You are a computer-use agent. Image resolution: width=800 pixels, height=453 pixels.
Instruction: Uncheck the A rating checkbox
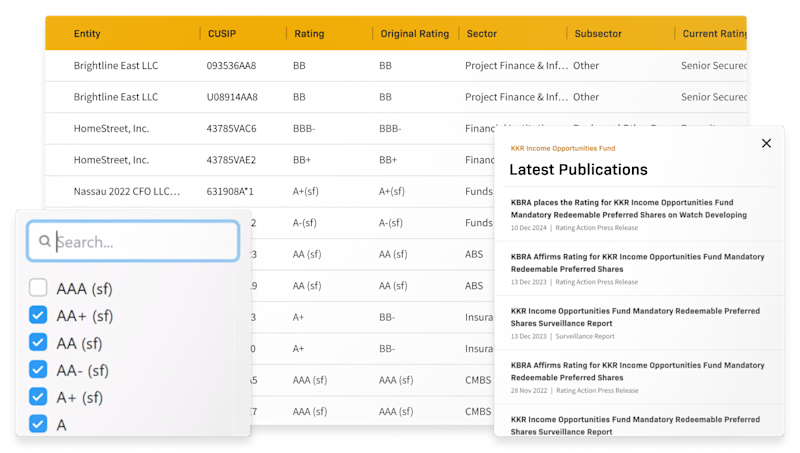[x=38, y=423]
